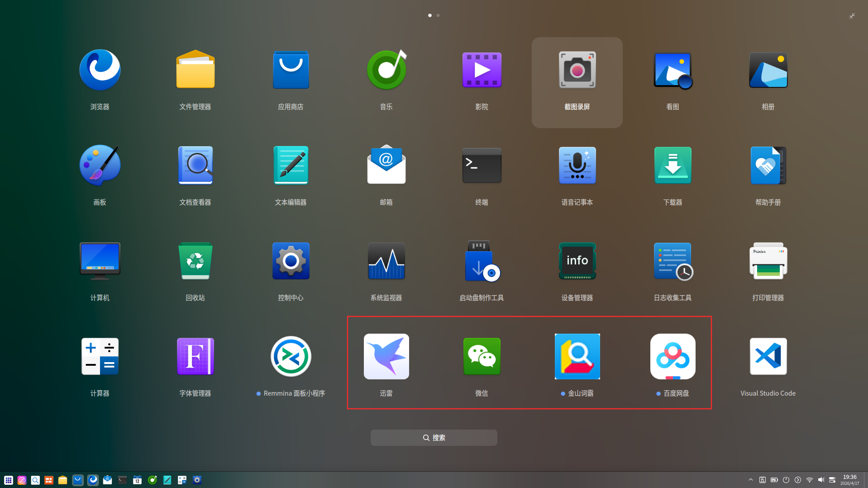Open the 回收站 recycle bin
Image resolution: width=868 pixels, height=488 pixels.
196,261
